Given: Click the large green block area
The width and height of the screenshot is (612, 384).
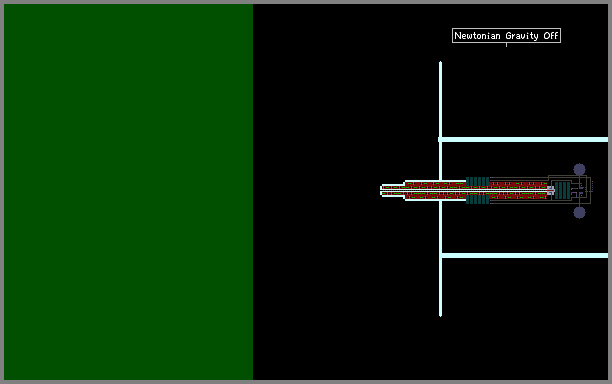Looking at the screenshot, I should click(128, 192).
